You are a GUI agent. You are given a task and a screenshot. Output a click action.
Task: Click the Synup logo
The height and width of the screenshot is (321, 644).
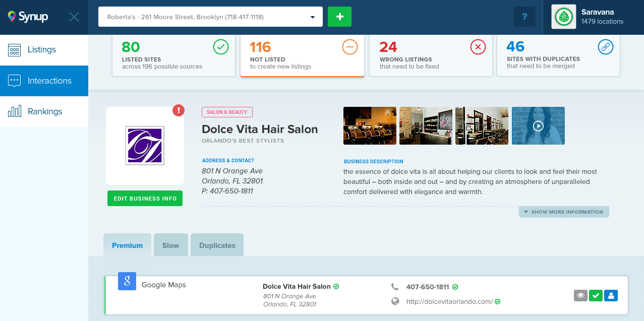click(x=28, y=17)
